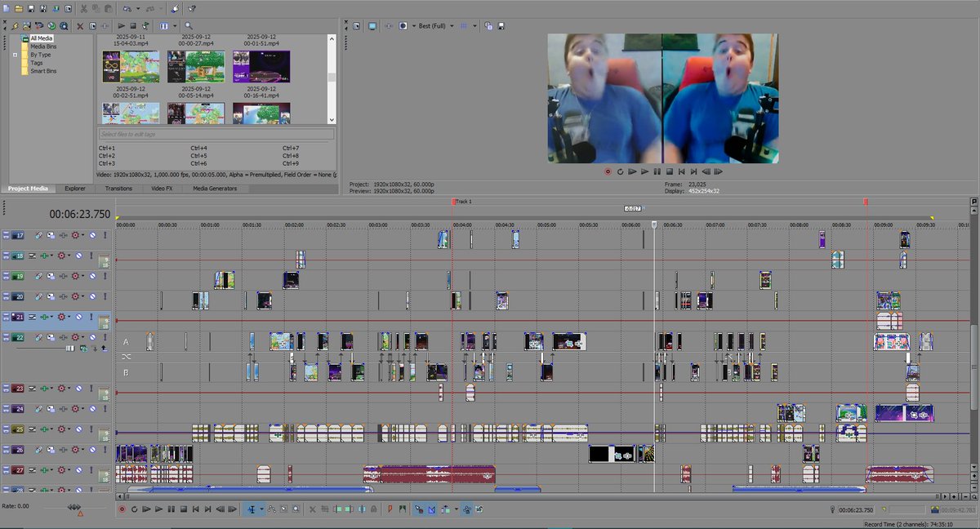The image size is (980, 529).
Task: Open a project with the folder icon
Action: click(x=19, y=8)
